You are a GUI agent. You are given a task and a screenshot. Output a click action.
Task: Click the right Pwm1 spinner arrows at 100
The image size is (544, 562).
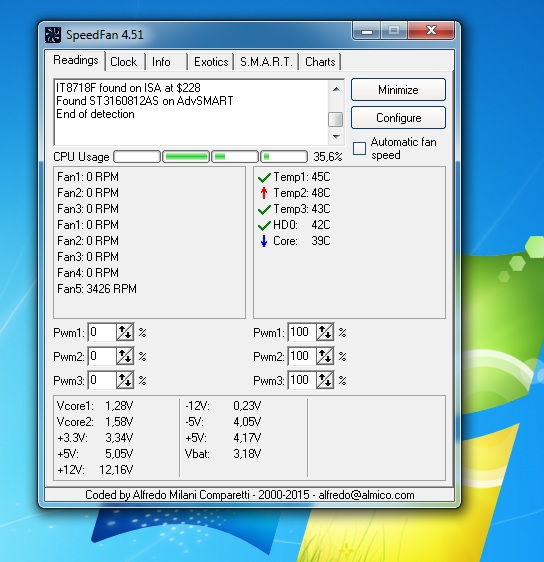(325, 332)
